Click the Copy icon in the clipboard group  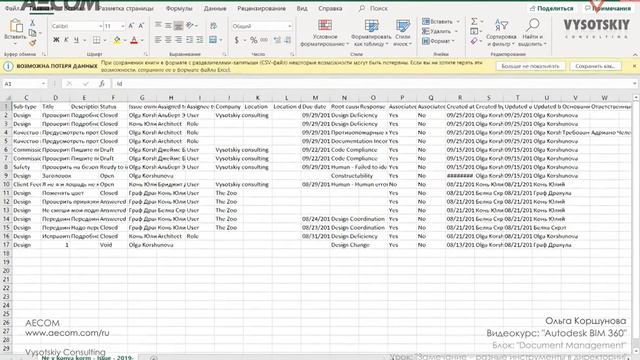33,33
